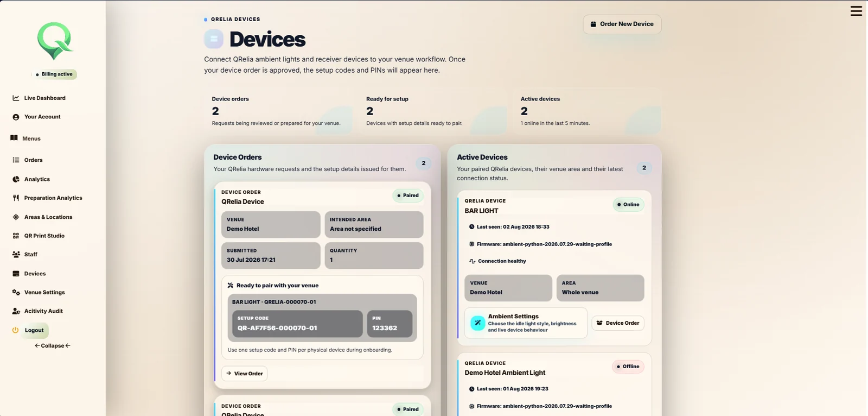Image resolution: width=868 pixels, height=416 pixels.
Task: Click the tools icon beside Ready to pair
Action: 230,286
